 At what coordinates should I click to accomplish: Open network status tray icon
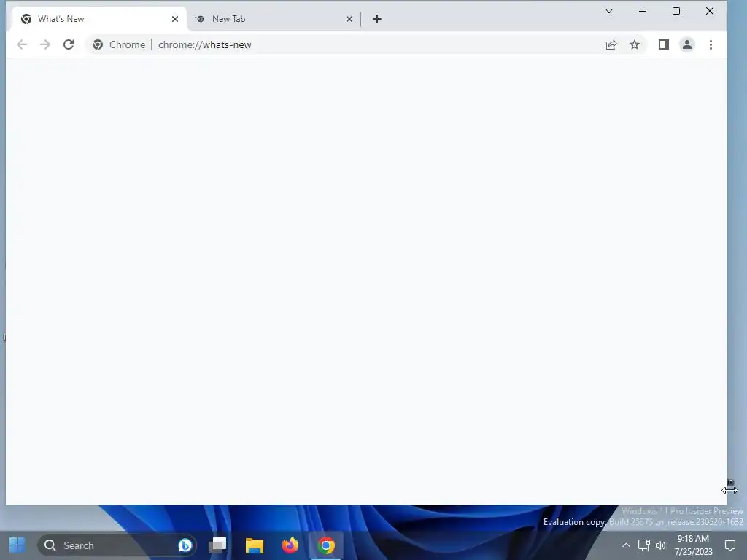coord(643,545)
